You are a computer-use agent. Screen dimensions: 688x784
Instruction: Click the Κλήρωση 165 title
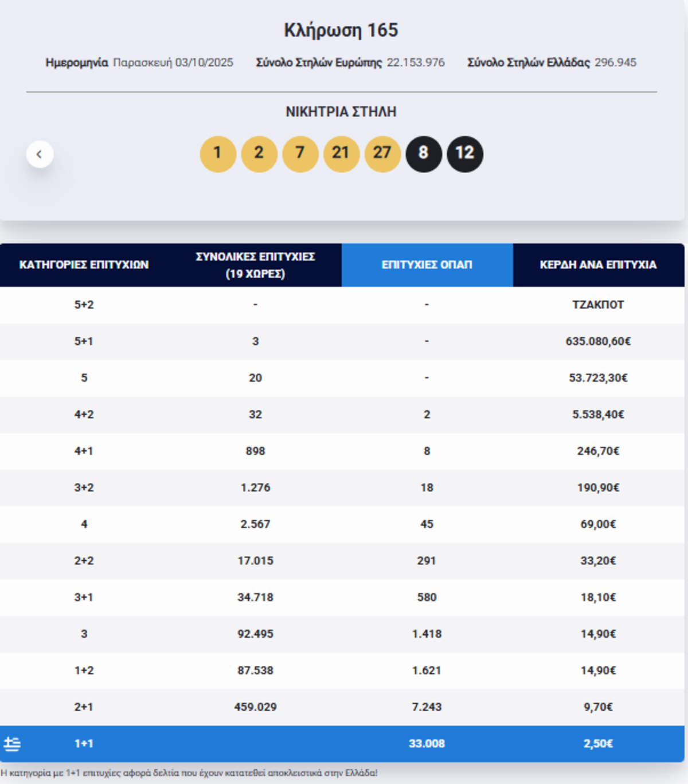coord(341,30)
